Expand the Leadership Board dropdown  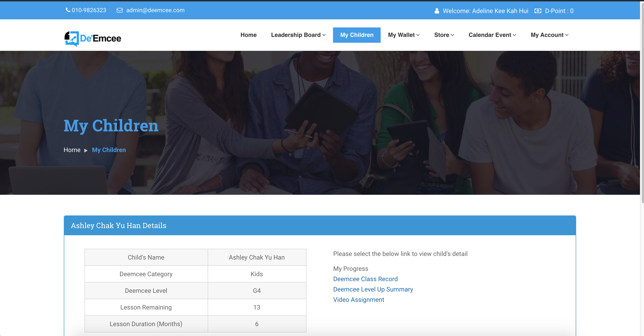tap(298, 35)
